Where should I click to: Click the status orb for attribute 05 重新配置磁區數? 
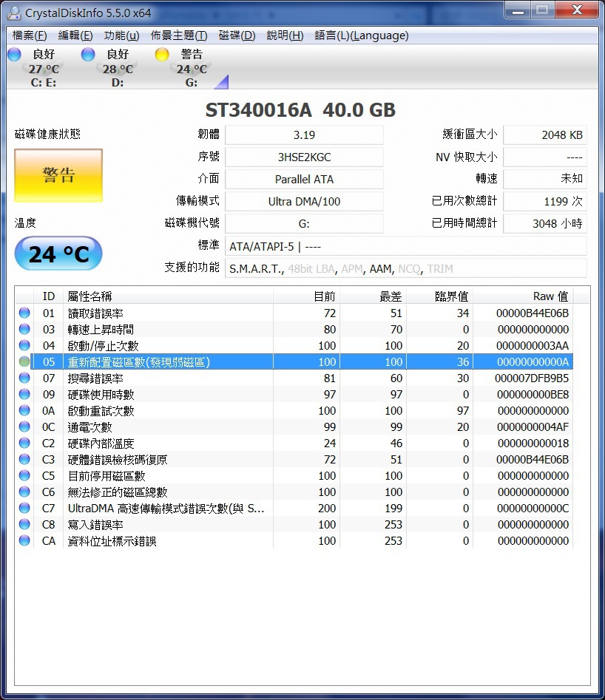point(24,361)
